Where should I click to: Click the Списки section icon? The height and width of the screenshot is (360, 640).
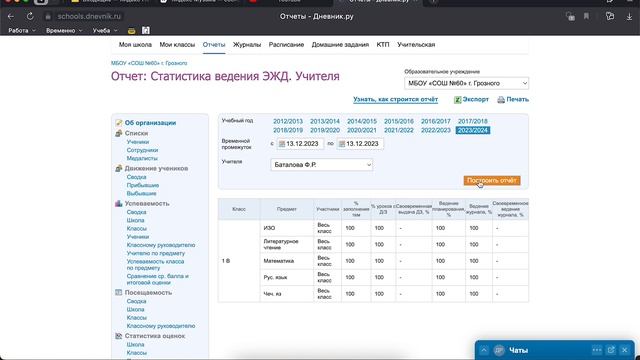pyautogui.click(x=119, y=133)
